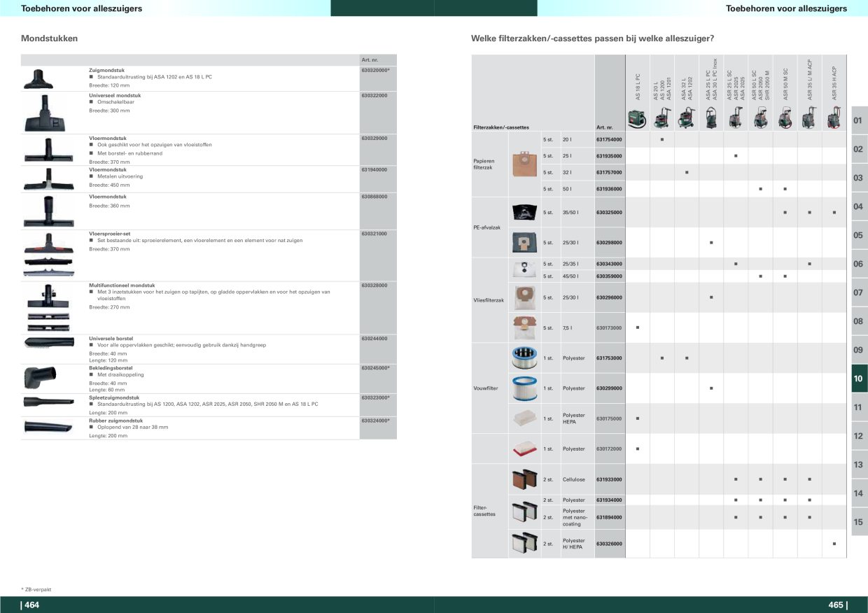Select filter article number 631935000
This screenshot has height=613, width=868.
coord(609,155)
